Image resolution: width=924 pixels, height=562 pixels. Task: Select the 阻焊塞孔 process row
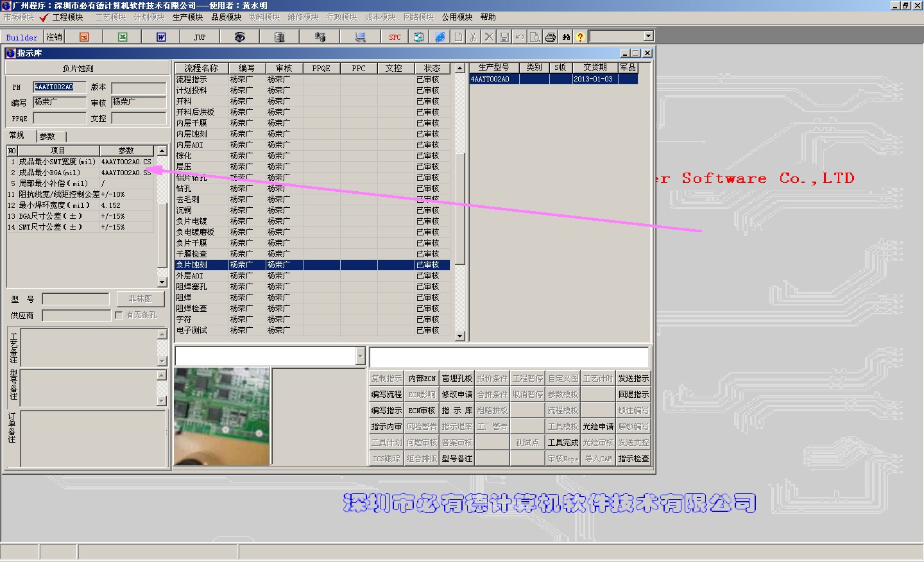[312, 287]
